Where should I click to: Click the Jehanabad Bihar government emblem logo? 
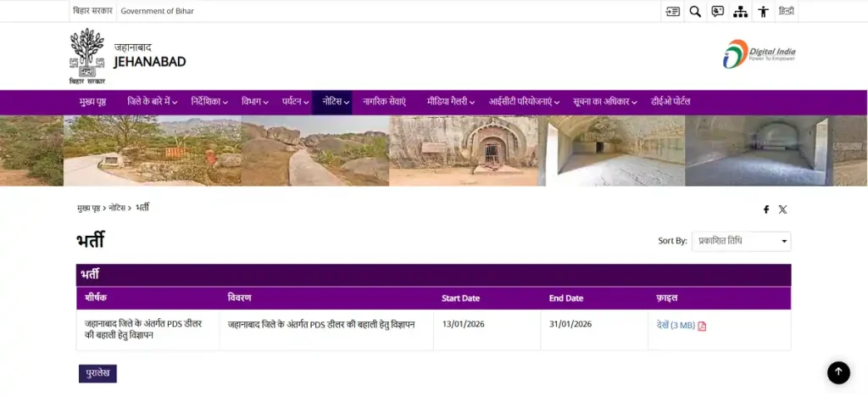tap(86, 56)
